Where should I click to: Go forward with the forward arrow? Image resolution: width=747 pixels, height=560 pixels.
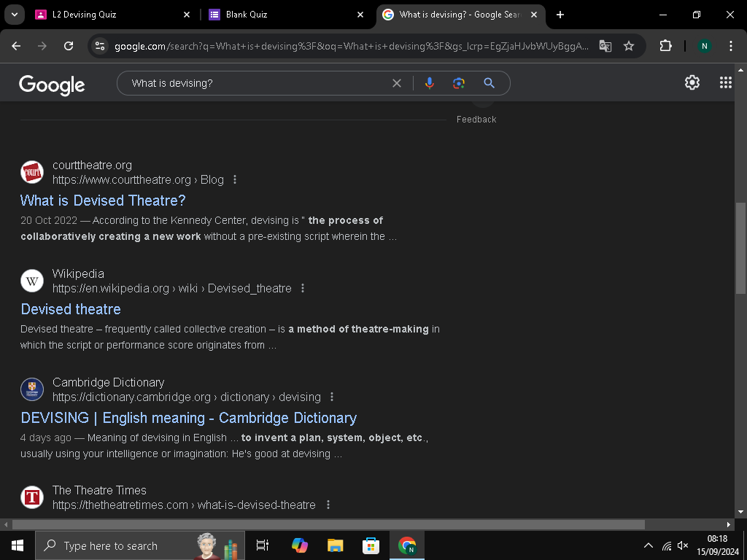click(42, 46)
